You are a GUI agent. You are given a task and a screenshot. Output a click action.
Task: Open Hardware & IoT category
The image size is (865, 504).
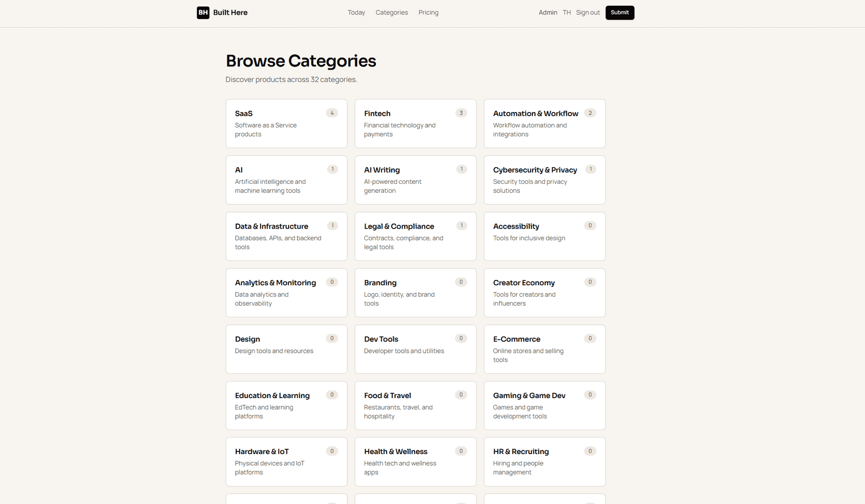click(x=287, y=462)
